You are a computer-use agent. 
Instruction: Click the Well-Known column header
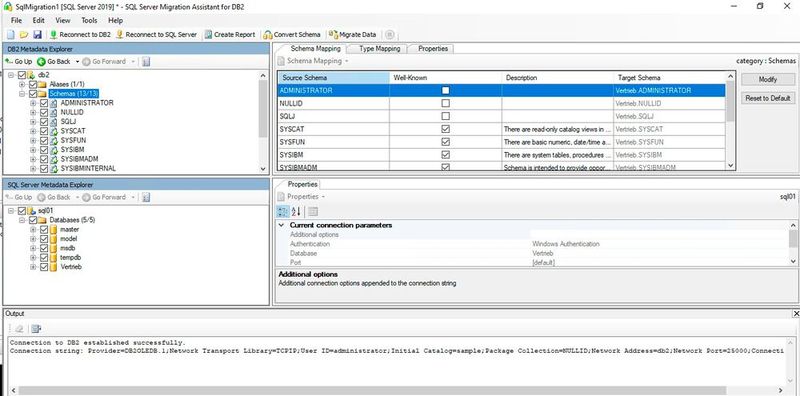coord(445,78)
